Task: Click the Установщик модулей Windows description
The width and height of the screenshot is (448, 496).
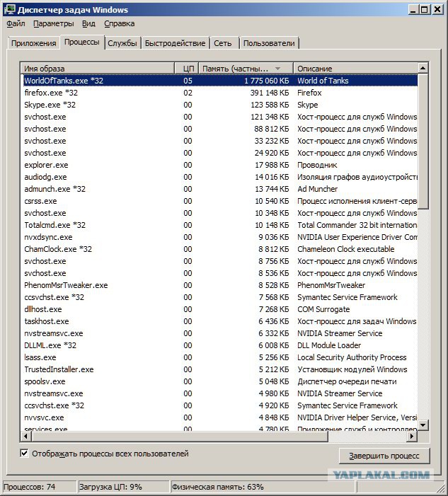Action: coord(352,369)
